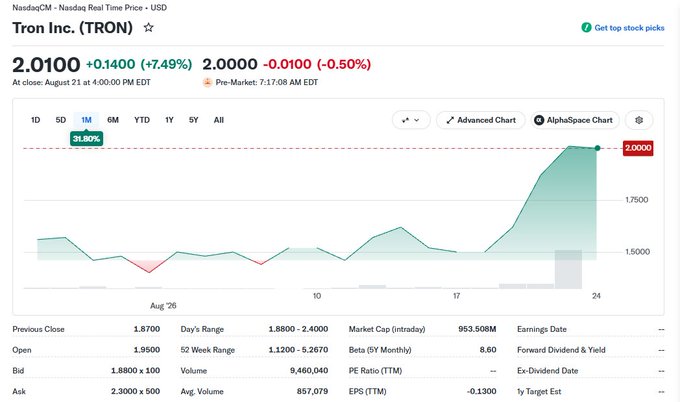This screenshot has width=680, height=402.
Task: Click the 31.80% return badge
Action: click(86, 139)
